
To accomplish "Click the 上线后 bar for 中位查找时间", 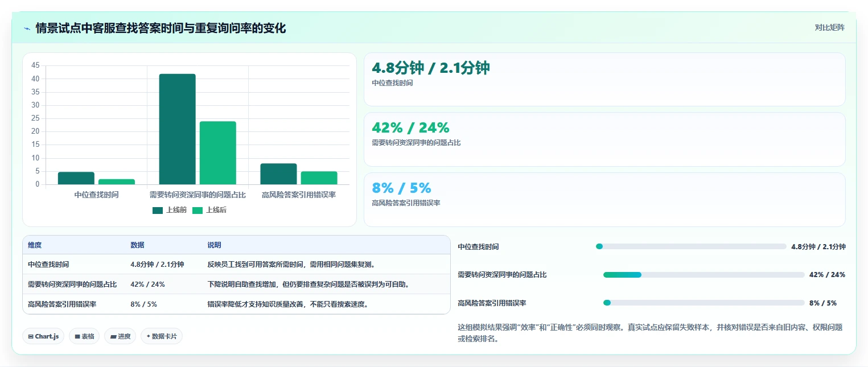I will tap(117, 182).
